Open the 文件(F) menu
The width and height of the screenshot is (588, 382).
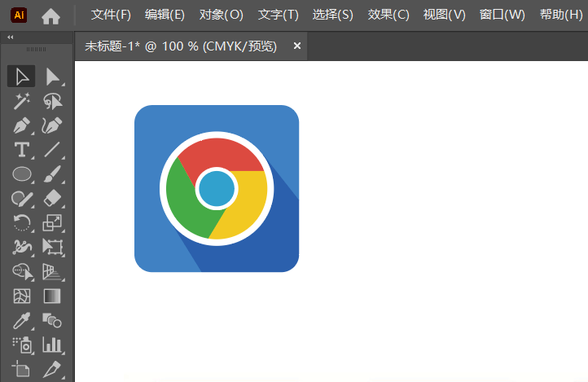[x=111, y=15]
